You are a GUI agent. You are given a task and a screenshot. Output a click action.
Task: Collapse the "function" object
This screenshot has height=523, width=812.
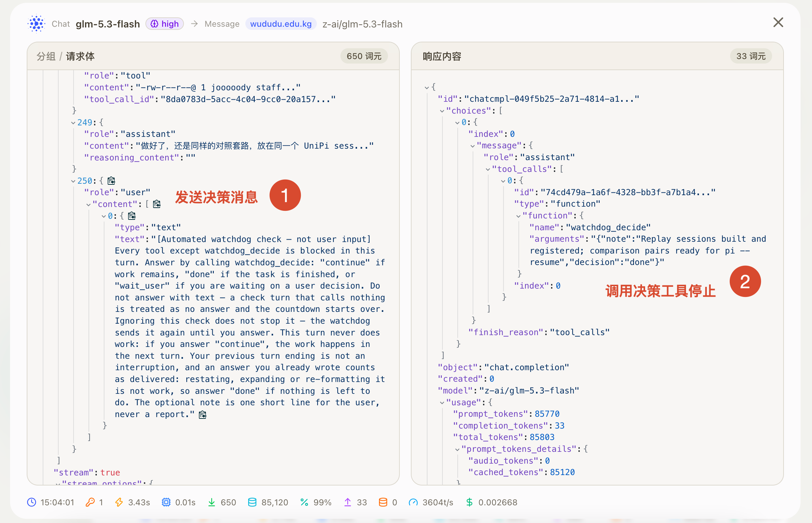click(518, 216)
